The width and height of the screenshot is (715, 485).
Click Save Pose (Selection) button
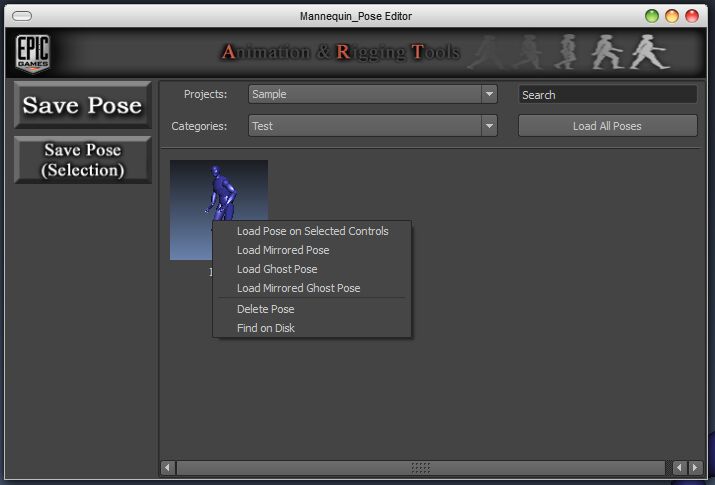pos(83,160)
